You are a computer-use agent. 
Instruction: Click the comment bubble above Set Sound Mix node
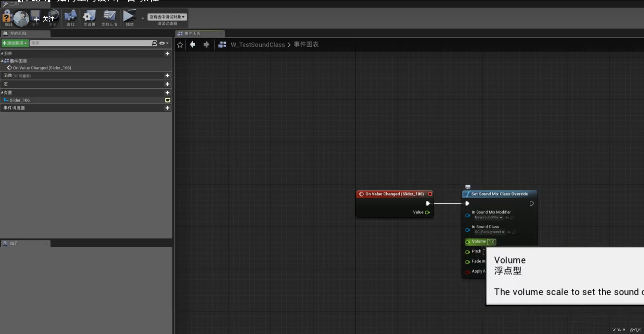468,187
